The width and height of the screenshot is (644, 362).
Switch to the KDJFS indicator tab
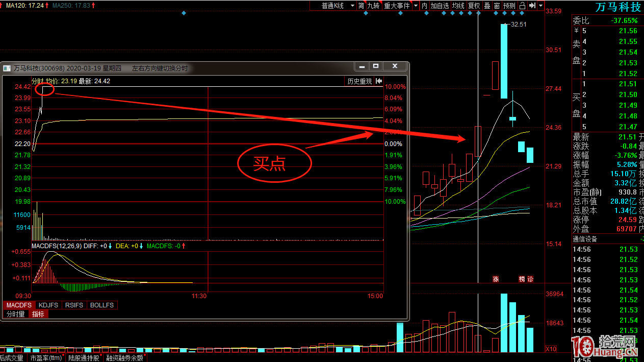pos(48,305)
